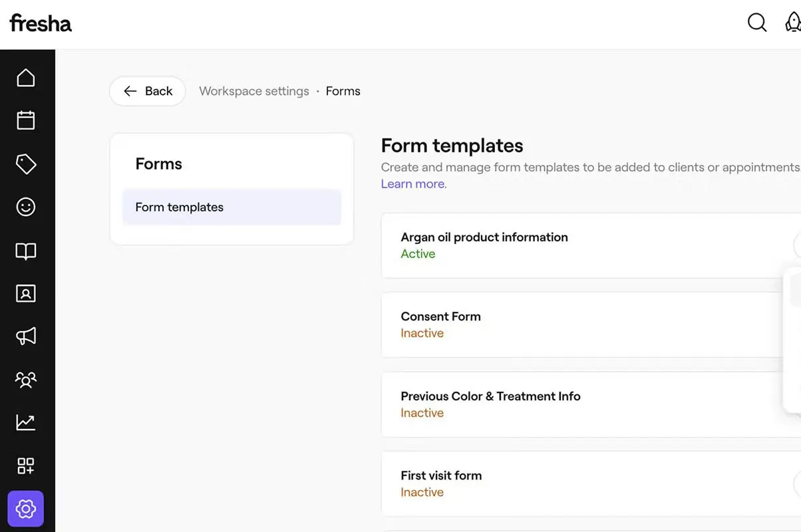The image size is (801, 532).
Task: Open Marketing via the megaphone icon
Action: click(25, 336)
